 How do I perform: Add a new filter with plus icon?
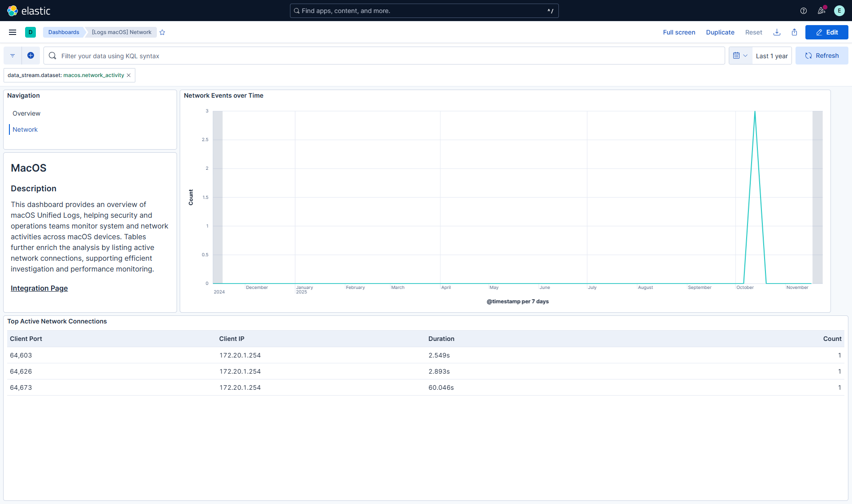[x=30, y=55]
